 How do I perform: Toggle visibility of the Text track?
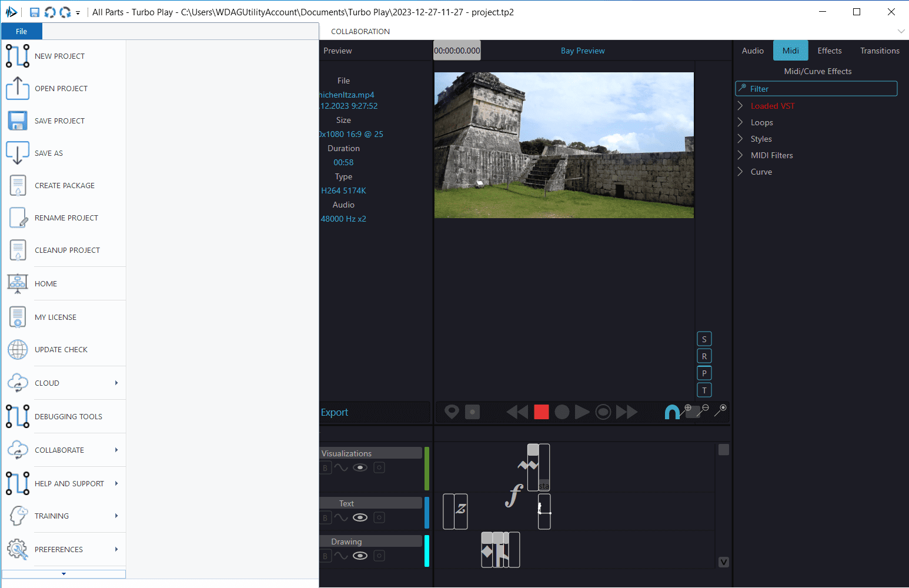pyautogui.click(x=360, y=517)
